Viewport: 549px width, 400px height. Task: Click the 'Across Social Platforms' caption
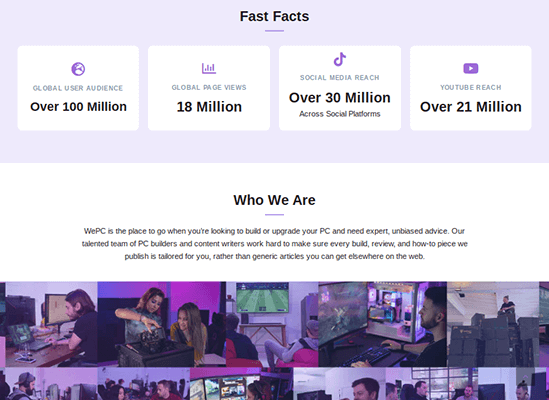[340, 114]
